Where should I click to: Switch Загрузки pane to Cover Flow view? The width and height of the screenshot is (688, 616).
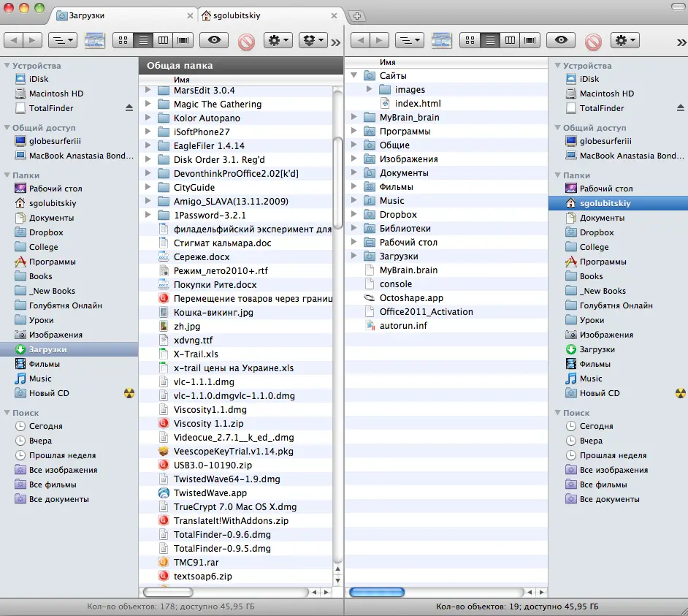tap(183, 40)
